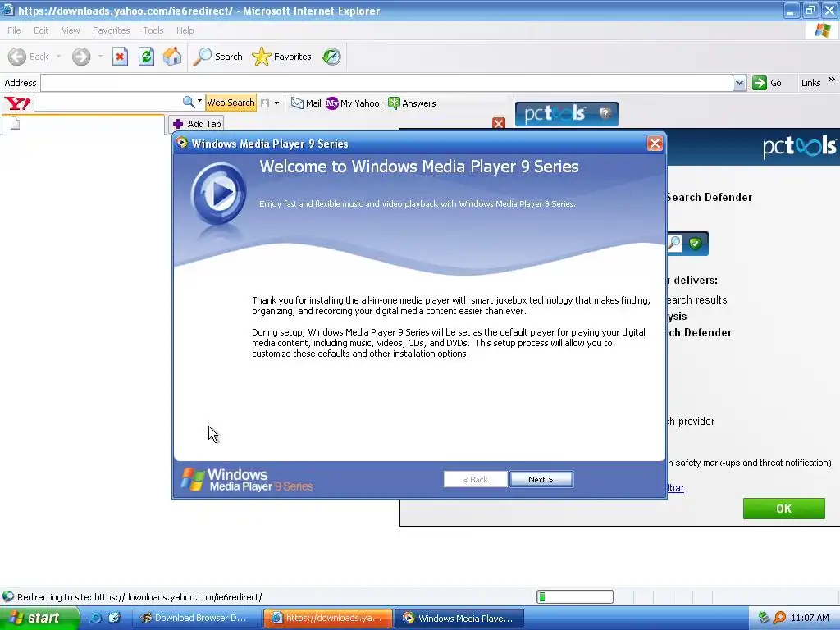Open the Address bar dropdown arrow
Screen dimensions: 840x630
coord(739,83)
